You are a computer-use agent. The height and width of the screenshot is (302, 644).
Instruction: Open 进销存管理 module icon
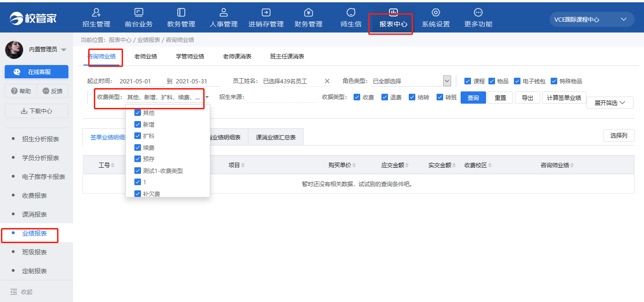[266, 13]
